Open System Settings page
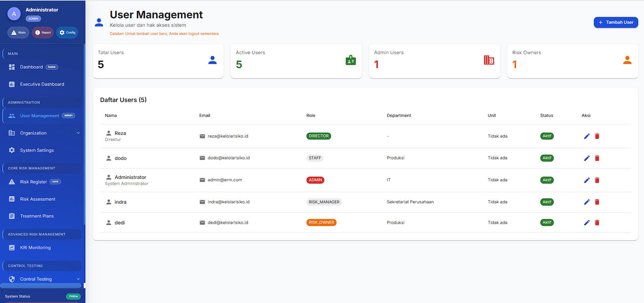This screenshot has width=644, height=303. [x=37, y=150]
